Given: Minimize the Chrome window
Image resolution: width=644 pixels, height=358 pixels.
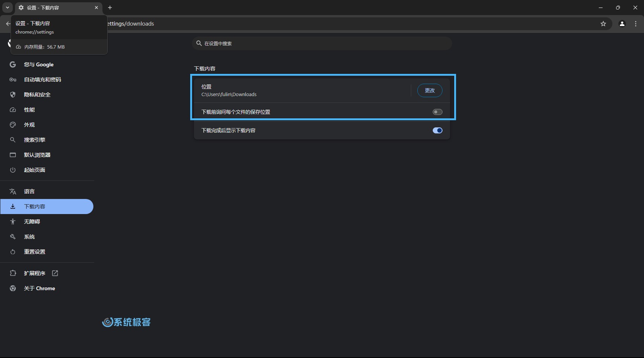Looking at the screenshot, I should pyautogui.click(x=601, y=8).
